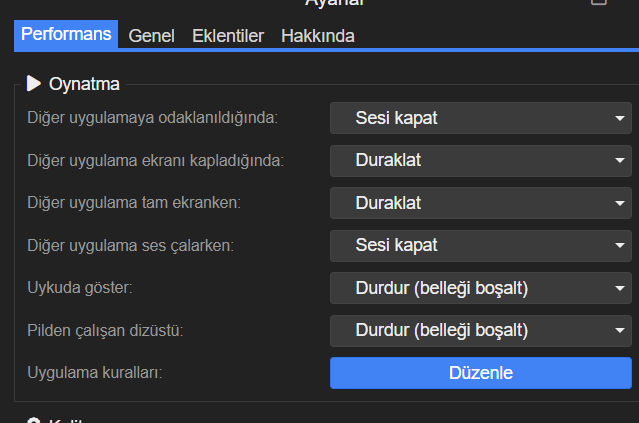This screenshot has width=639, height=423.
Task: Click the partially visible icon below Uygulama kuralları
Action: tap(34, 420)
